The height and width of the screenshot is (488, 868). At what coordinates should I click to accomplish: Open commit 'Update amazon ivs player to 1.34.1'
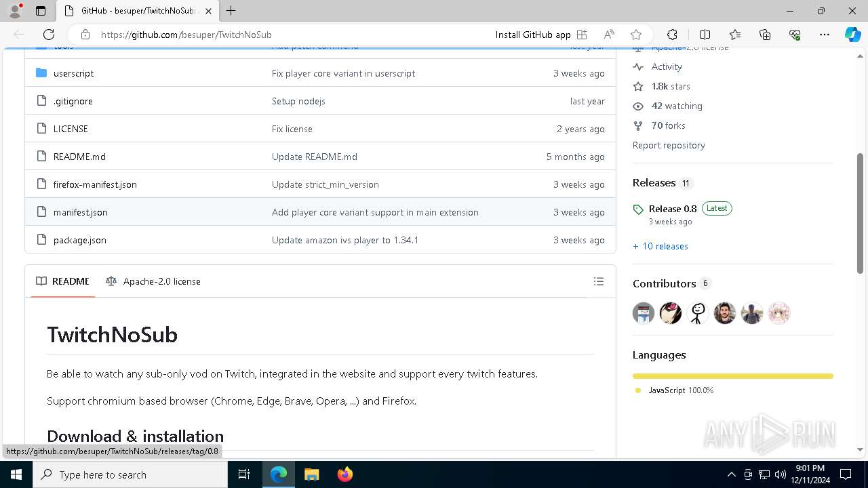[x=345, y=240]
